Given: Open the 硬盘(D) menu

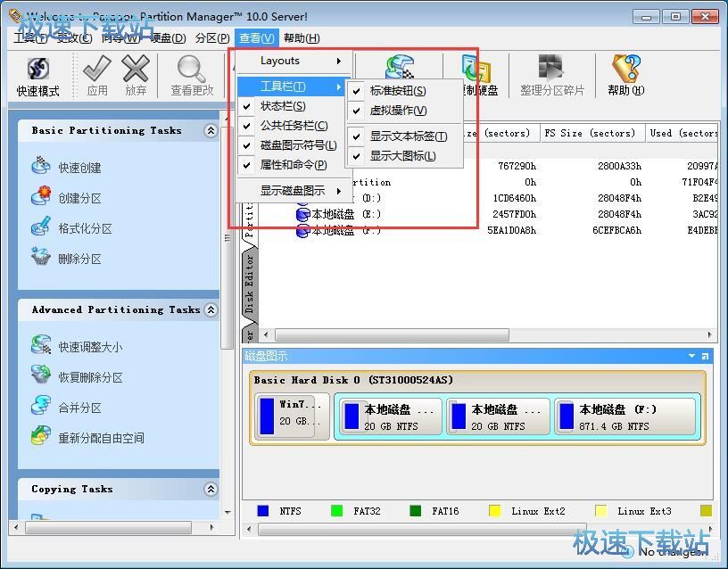Looking at the screenshot, I should [x=168, y=38].
